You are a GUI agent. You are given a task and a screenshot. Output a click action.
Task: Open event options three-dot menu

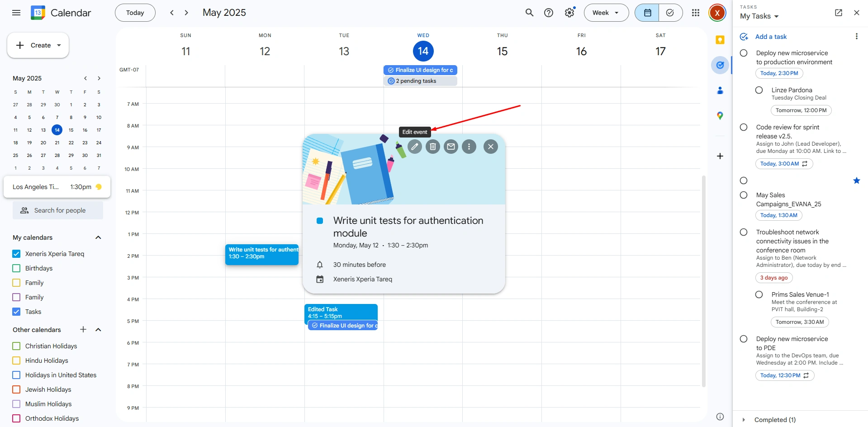[x=469, y=147]
